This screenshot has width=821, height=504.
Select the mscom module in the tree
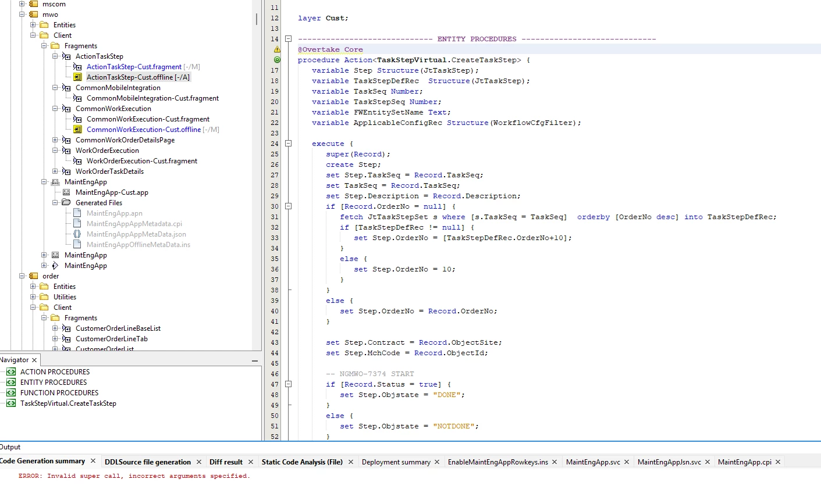(54, 4)
